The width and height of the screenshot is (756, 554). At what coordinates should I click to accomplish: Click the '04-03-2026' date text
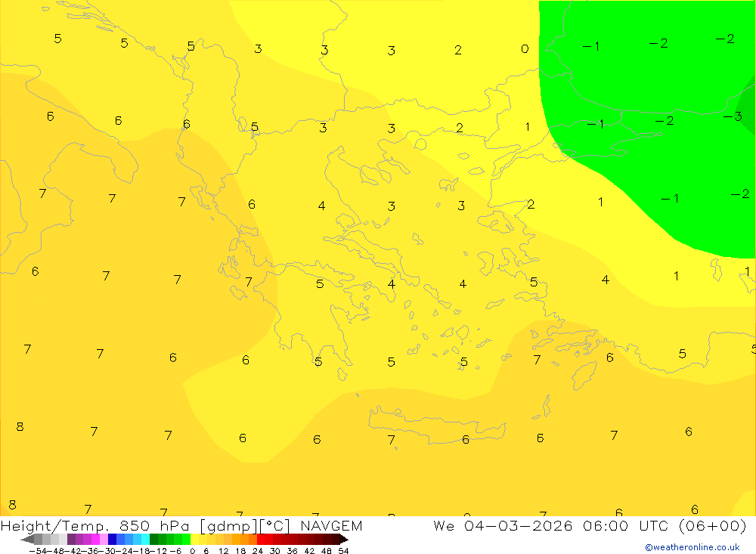(x=518, y=525)
